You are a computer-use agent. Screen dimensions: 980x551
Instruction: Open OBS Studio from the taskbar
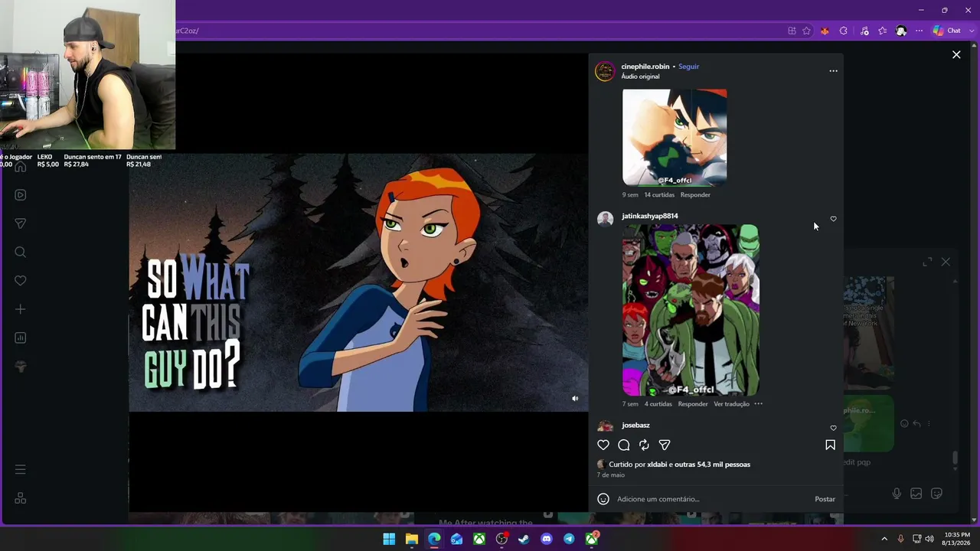tap(501, 539)
